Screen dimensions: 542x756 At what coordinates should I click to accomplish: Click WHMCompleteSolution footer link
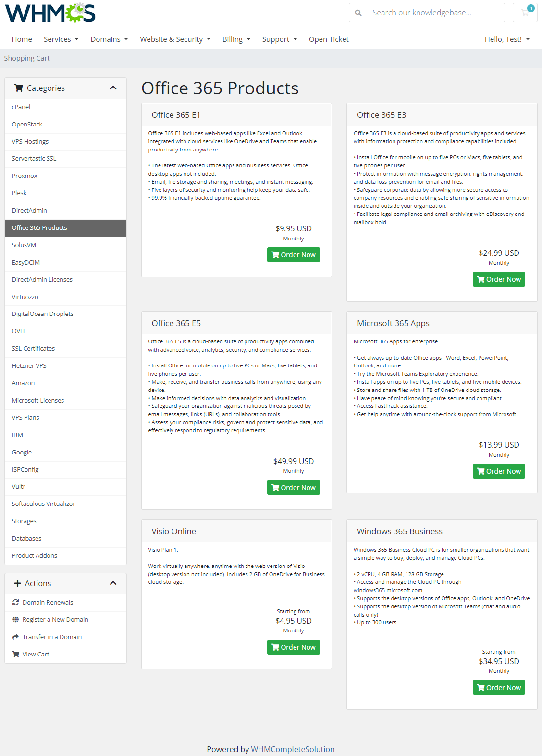point(293,749)
